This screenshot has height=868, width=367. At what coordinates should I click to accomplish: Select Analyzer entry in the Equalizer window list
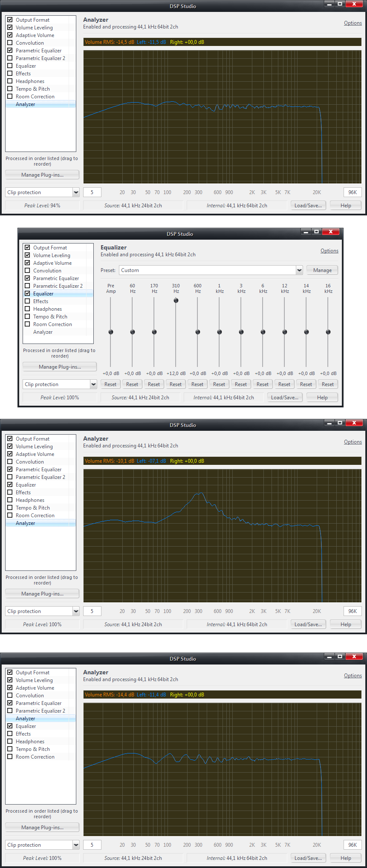pos(43,332)
